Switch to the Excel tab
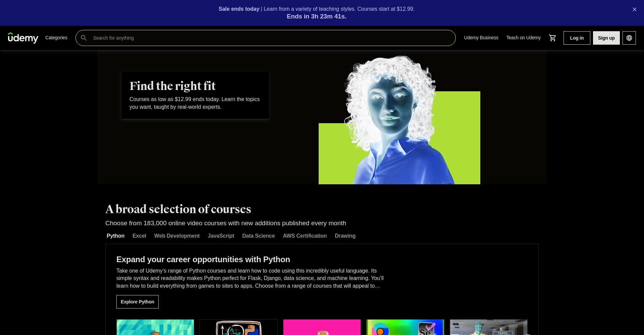644x335 pixels. click(139, 236)
